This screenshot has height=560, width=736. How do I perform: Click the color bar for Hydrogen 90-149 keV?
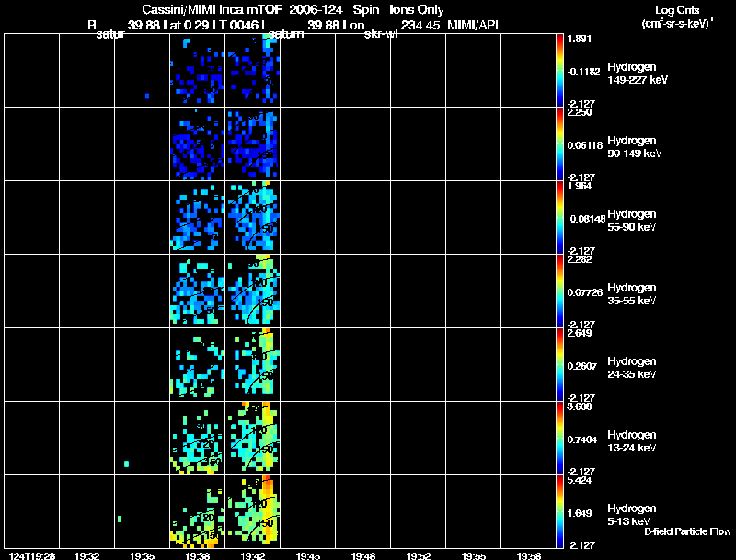coord(560,143)
